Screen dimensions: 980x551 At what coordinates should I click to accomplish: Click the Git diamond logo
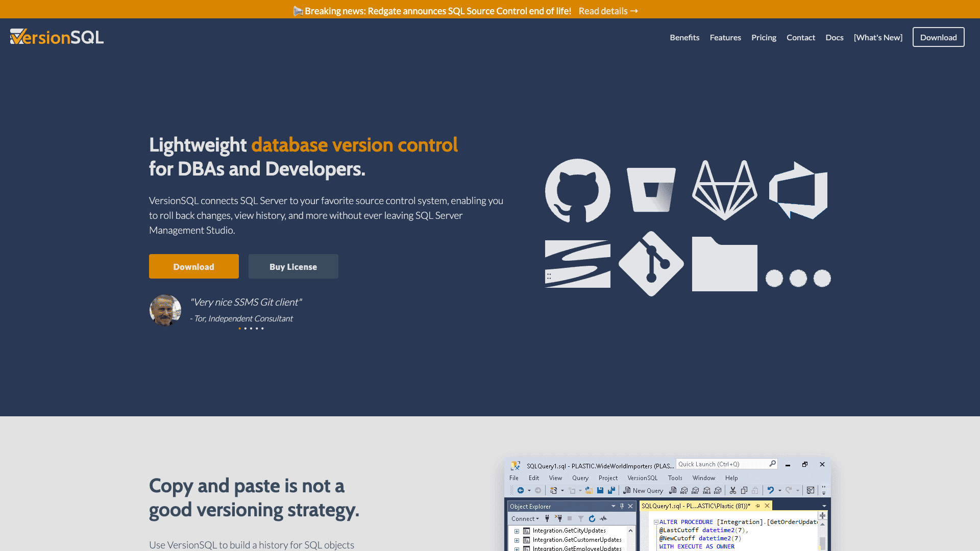pos(651,264)
